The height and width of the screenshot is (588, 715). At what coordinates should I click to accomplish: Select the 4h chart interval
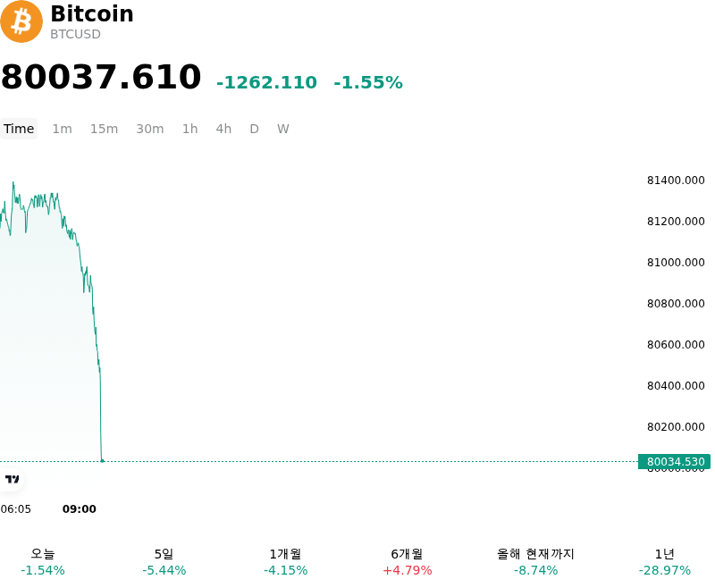223,129
